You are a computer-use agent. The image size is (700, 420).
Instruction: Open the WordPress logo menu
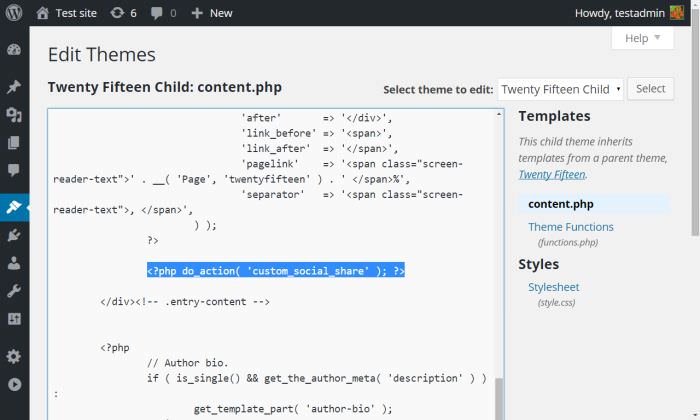coord(14,12)
